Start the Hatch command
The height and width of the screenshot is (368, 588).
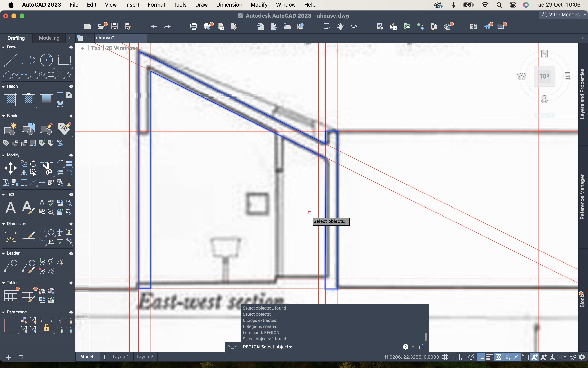click(x=10, y=99)
